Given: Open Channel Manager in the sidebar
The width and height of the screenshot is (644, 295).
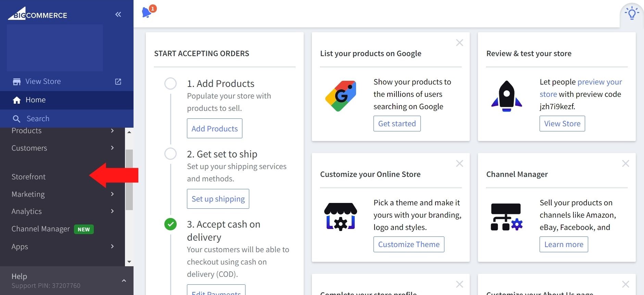Looking at the screenshot, I should 41,229.
